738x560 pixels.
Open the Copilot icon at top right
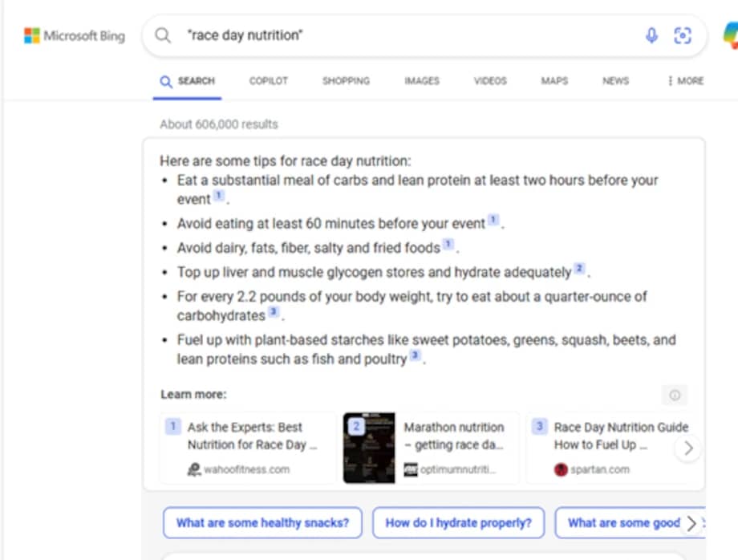coord(731,36)
